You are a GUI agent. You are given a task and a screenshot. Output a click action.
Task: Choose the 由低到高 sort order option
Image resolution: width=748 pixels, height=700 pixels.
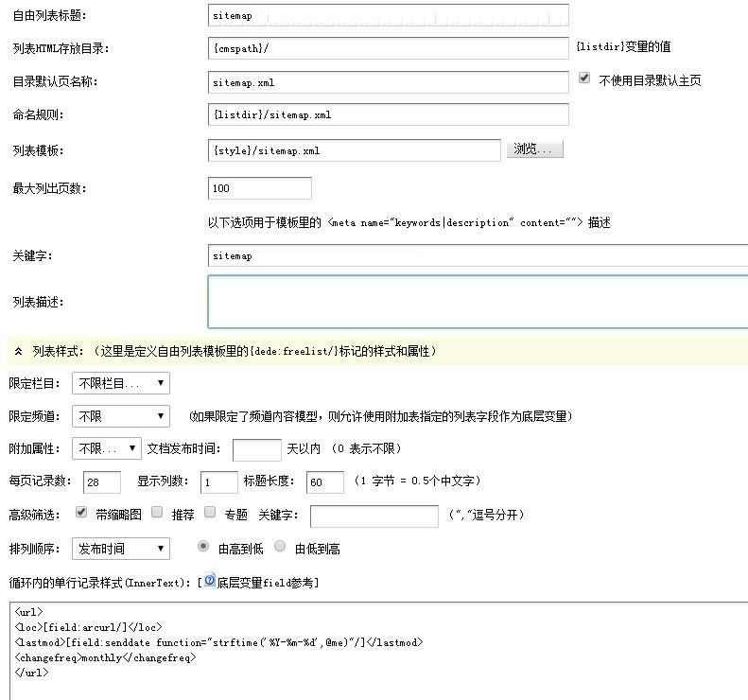click(280, 546)
